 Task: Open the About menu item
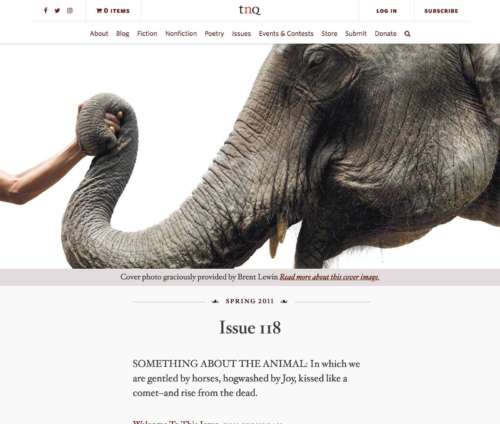pos(99,34)
